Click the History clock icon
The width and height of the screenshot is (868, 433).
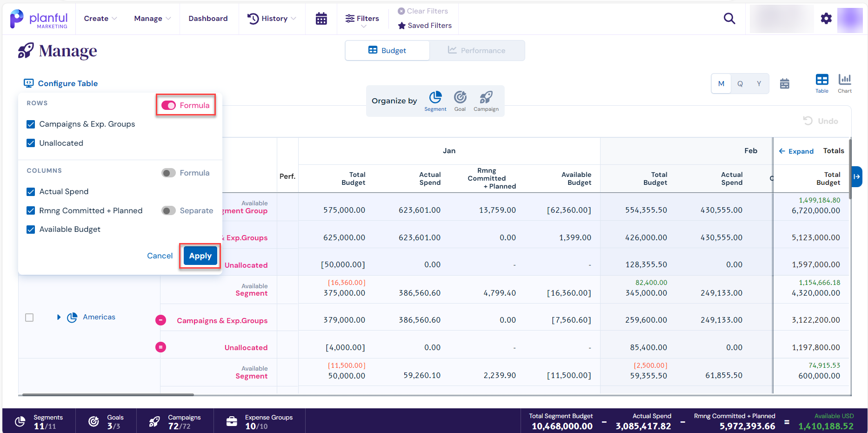[x=253, y=19]
